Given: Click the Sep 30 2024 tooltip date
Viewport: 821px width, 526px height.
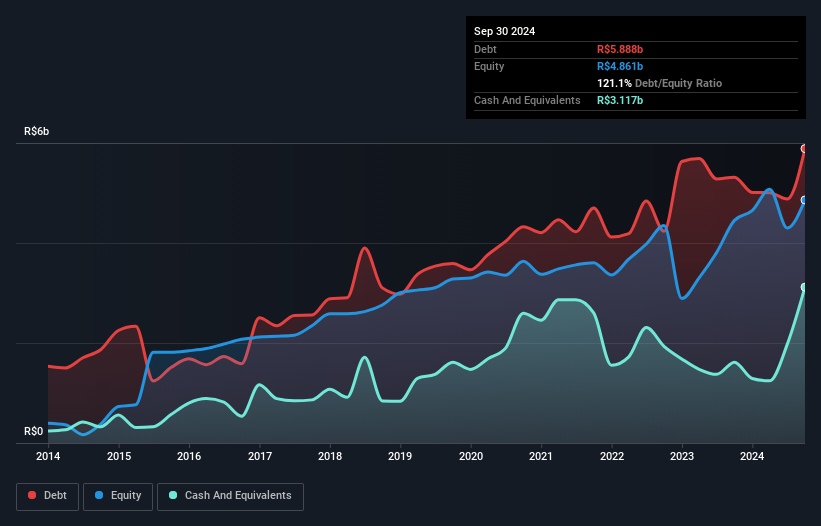Looking at the screenshot, I should coord(504,31).
